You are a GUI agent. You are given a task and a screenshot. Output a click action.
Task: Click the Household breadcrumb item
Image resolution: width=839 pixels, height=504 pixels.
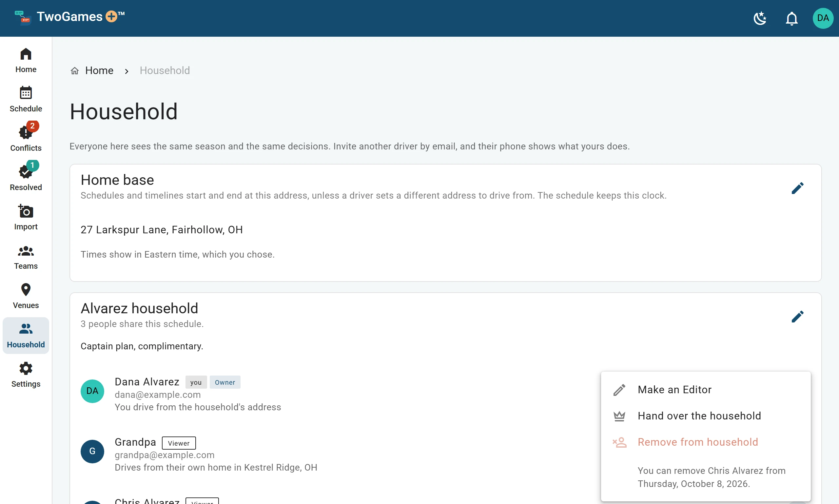pyautogui.click(x=165, y=71)
